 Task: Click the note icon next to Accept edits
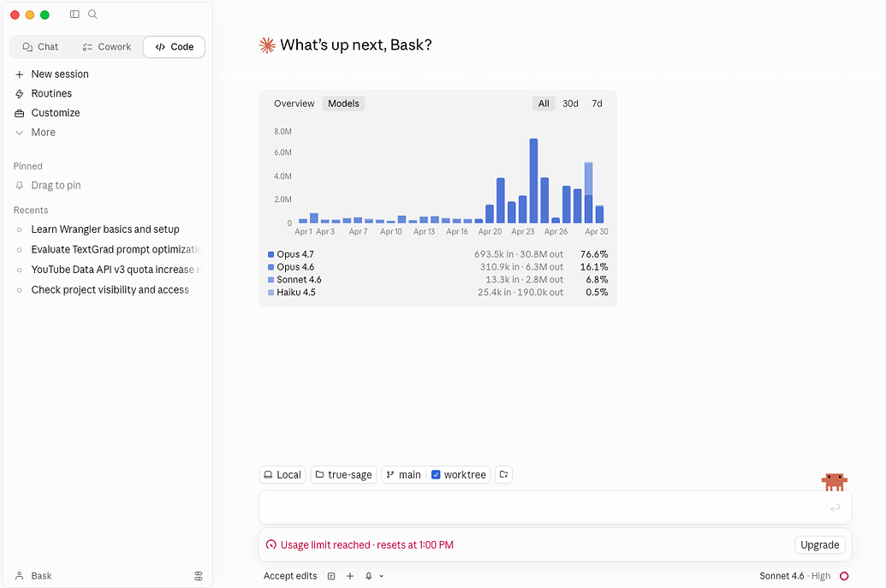click(331, 575)
